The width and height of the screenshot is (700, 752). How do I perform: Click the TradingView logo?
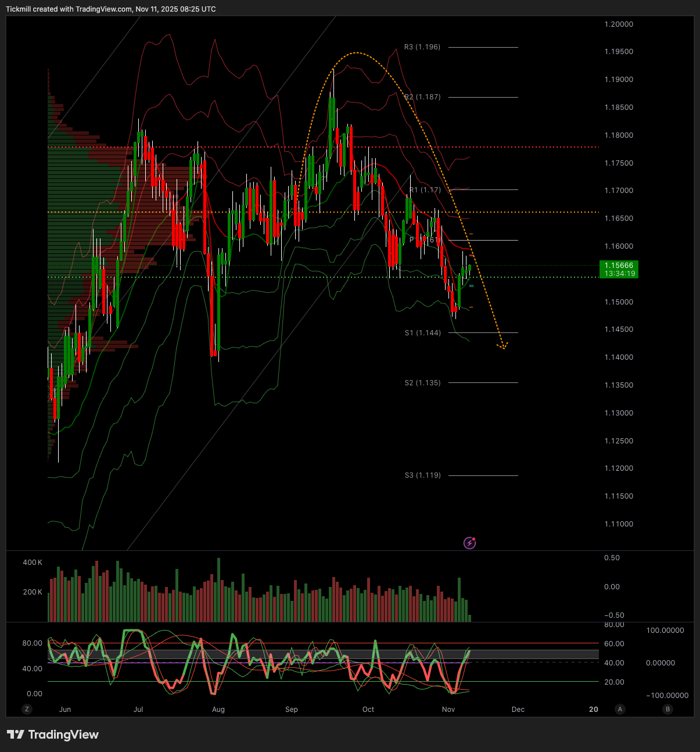point(53,735)
